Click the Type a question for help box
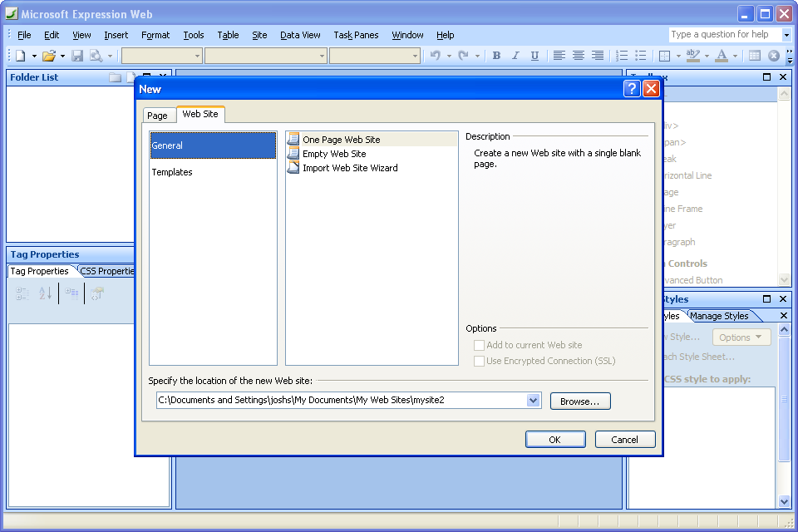 [x=725, y=35]
